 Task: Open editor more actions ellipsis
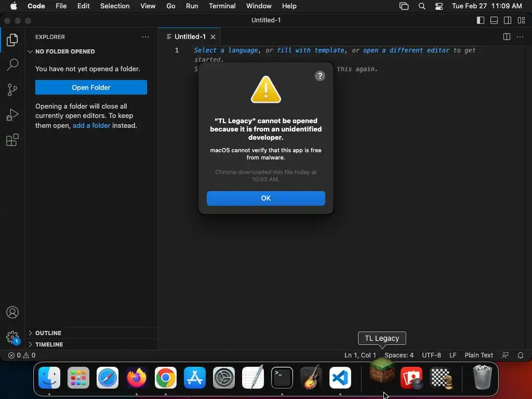(520, 37)
